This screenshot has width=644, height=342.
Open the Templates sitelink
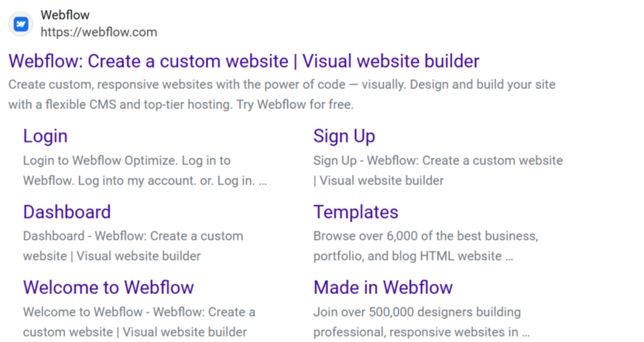(355, 212)
